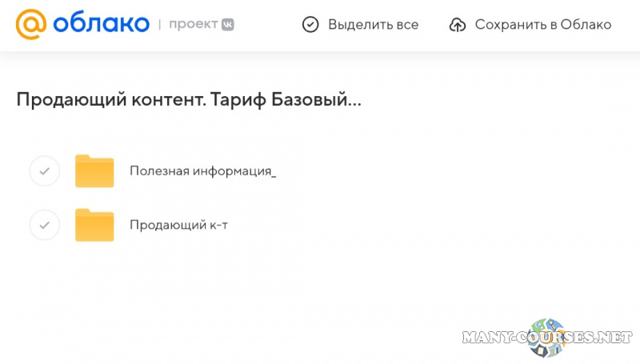Image resolution: width=640 pixels, height=364 pixels.
Task: Click the "Продающий контент. Тариф Базовый" title
Action: point(182,101)
